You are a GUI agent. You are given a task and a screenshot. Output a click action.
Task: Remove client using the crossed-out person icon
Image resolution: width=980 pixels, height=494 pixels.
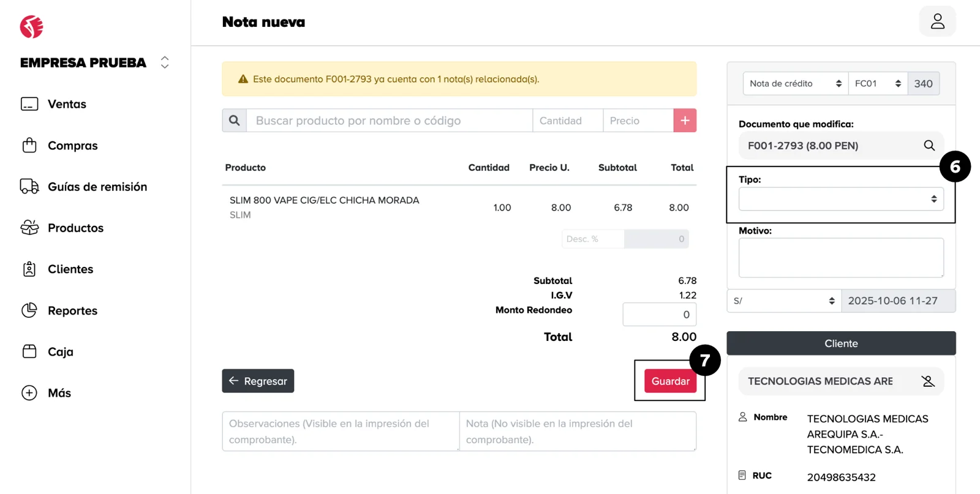point(928,381)
